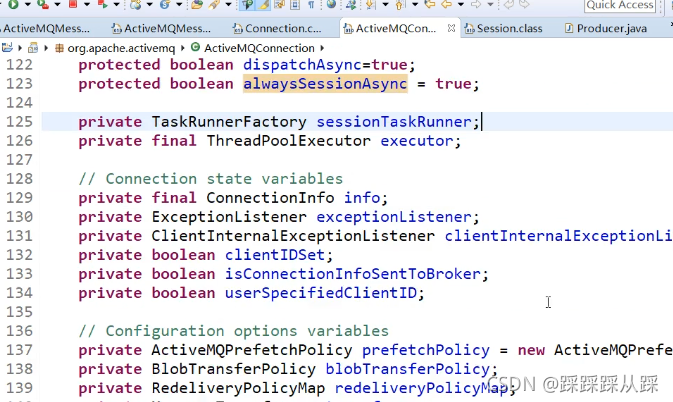
Task: Click TaskRunnerFactory type on line 125
Action: [x=229, y=122]
